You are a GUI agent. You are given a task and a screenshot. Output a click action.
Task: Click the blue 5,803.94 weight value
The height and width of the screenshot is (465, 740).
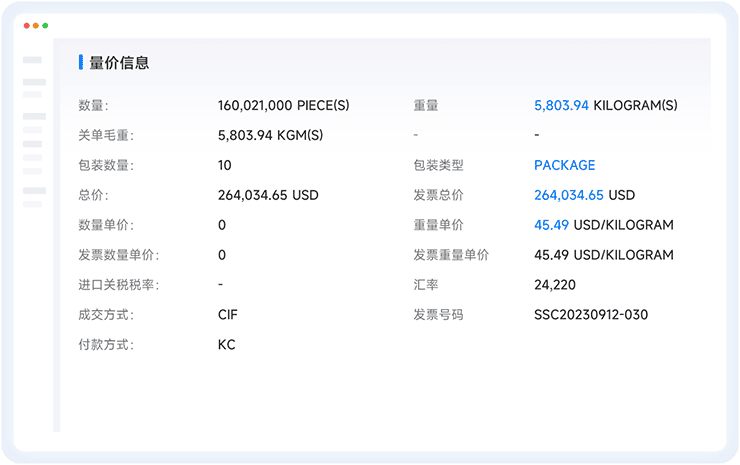click(561, 105)
